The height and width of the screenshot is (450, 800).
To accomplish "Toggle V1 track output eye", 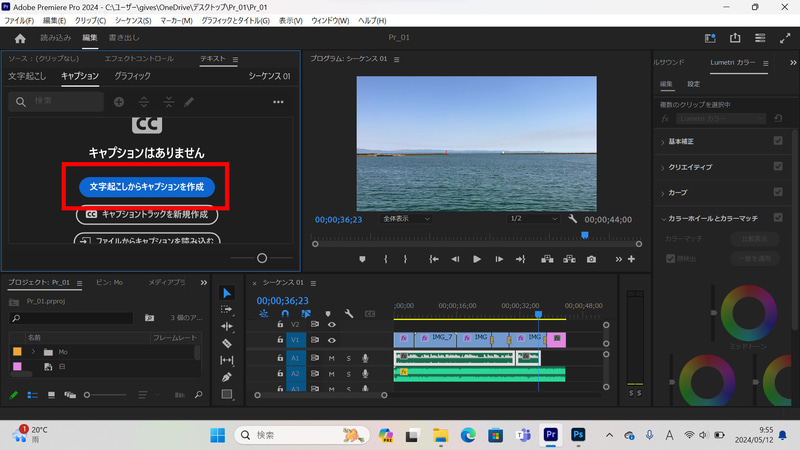I will coord(332,340).
